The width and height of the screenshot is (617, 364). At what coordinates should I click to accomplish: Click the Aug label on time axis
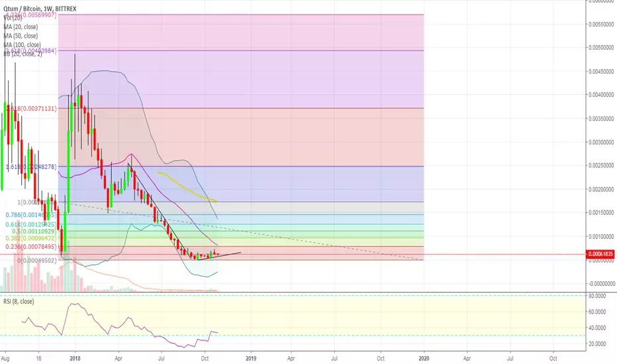[5, 359]
